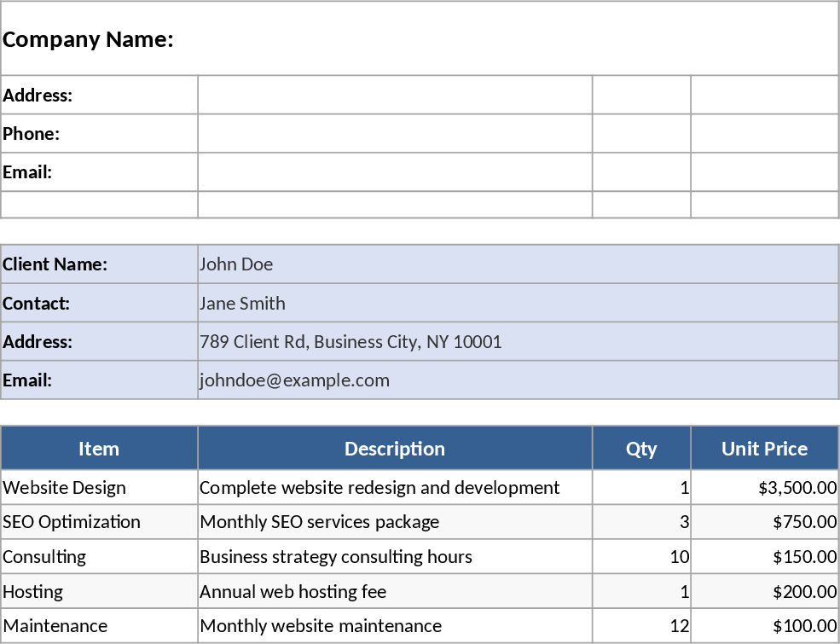Select the empty cell beside Phone label
Screen dimensions: 840x644
(395, 134)
